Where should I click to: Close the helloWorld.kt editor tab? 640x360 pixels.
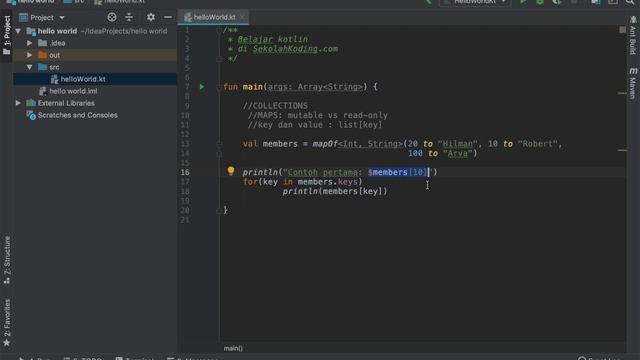pos(242,17)
